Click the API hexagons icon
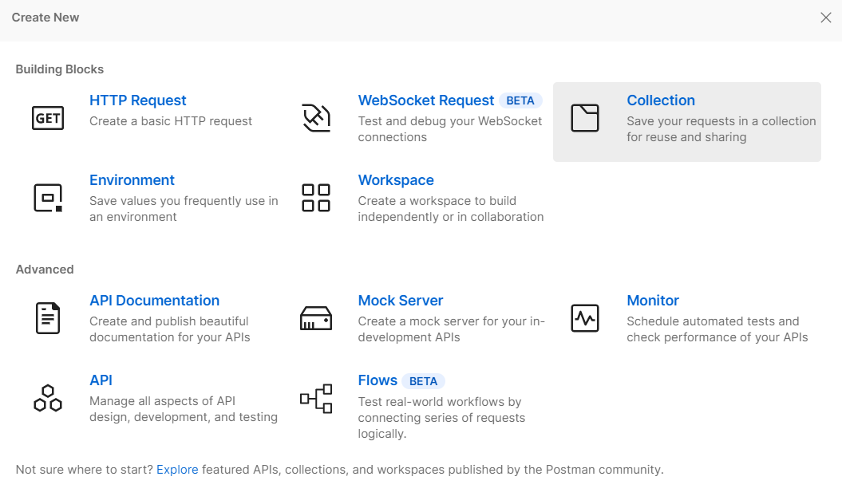Screen dimensions: 842x504 point(48,398)
